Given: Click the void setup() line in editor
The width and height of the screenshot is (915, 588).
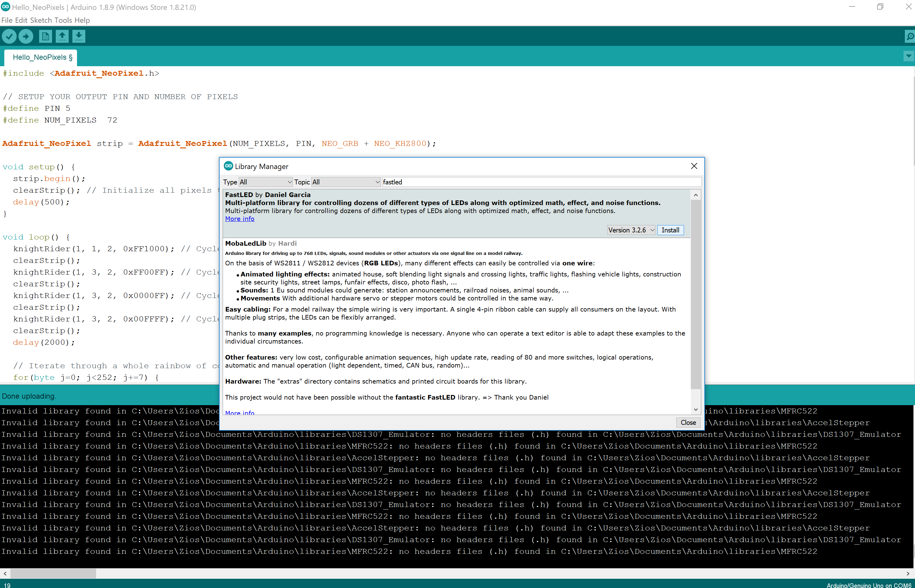Looking at the screenshot, I should coord(39,167).
